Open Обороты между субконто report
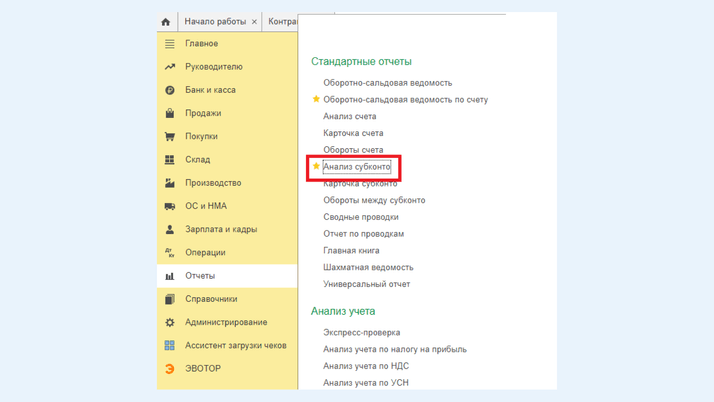 click(374, 200)
